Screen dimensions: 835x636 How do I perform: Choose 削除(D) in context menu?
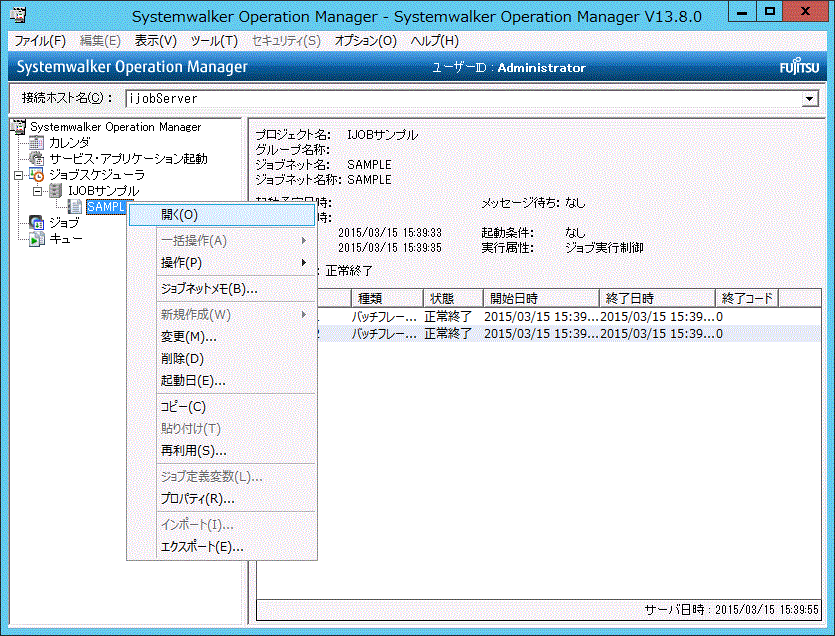coord(222,358)
